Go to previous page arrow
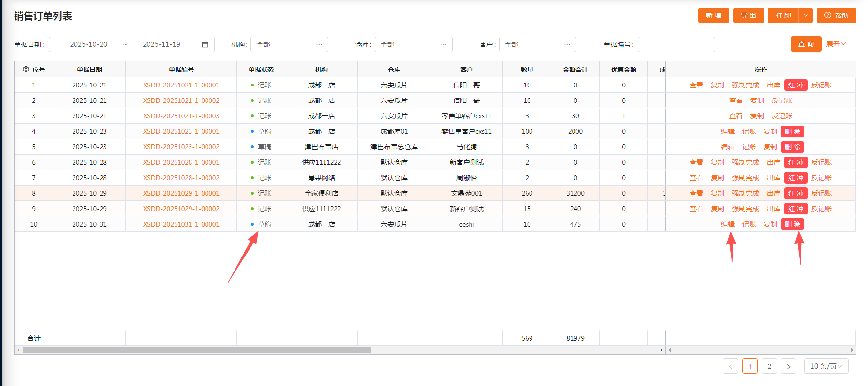Screen dimensions: 868x386 tap(731, 366)
